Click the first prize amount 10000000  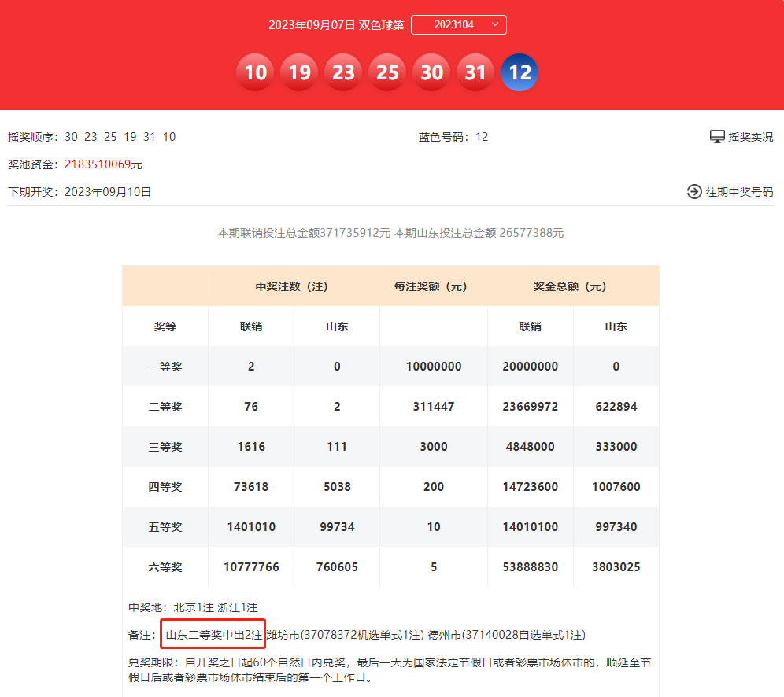(434, 367)
